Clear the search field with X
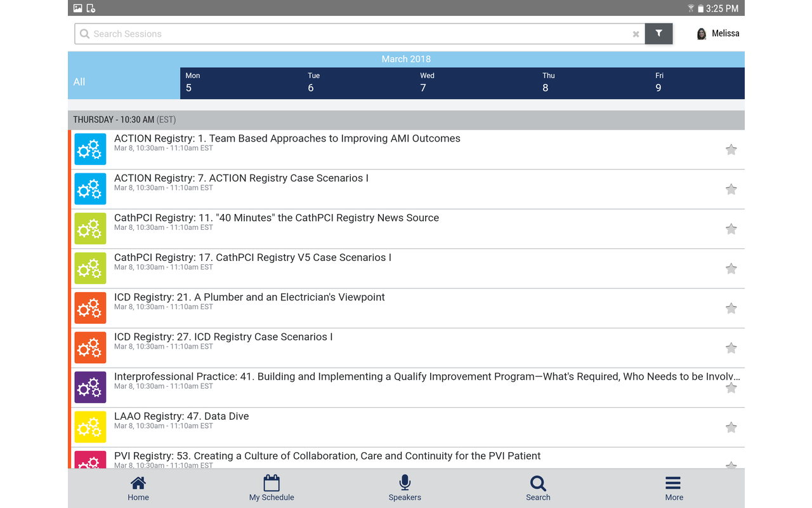This screenshot has height=508, width=812. click(x=636, y=34)
